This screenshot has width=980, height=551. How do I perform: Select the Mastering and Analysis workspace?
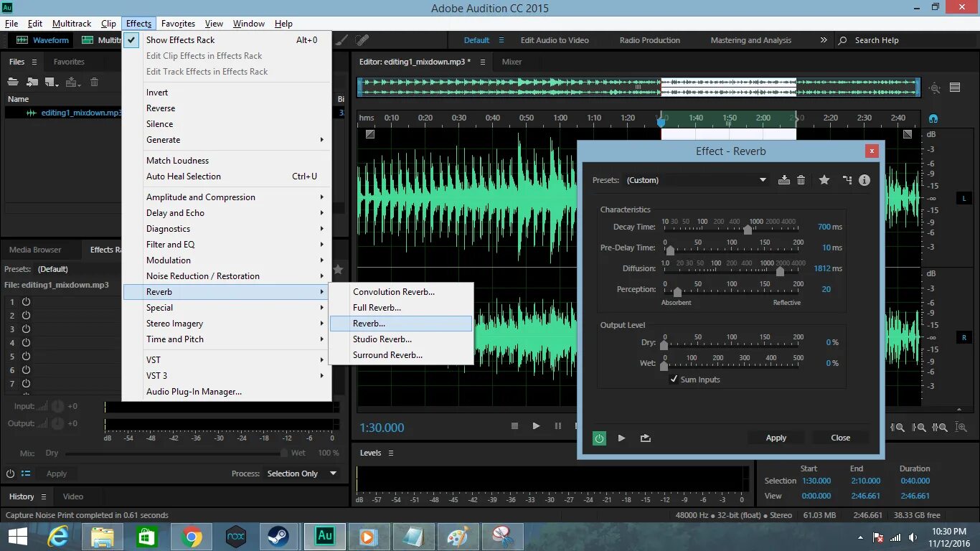tap(751, 40)
